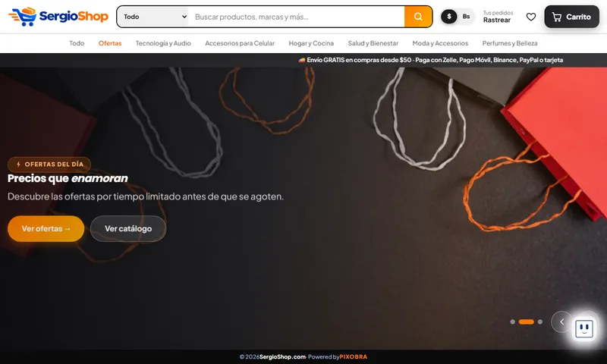
Task: Open Salud y Bienestar category
Action: [x=373, y=43]
